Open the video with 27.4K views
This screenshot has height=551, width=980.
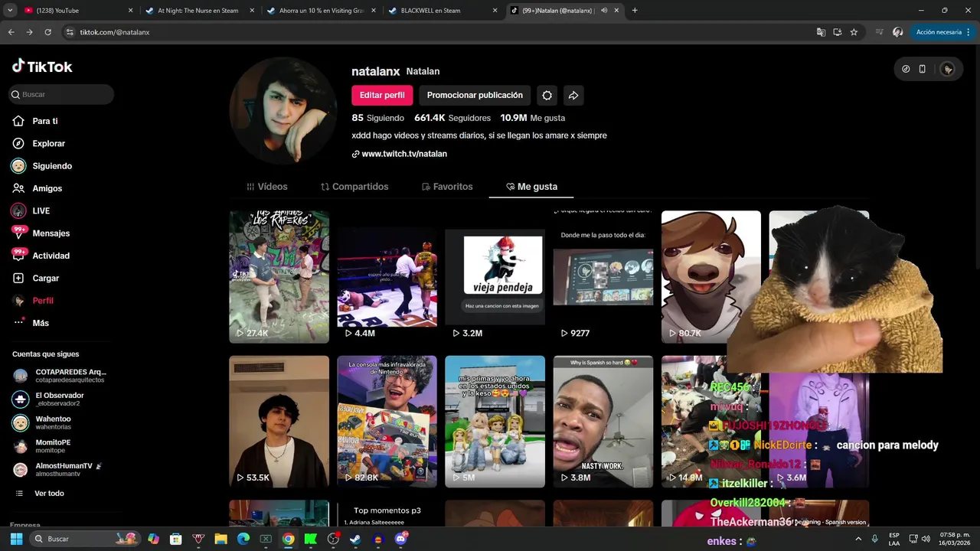[279, 277]
